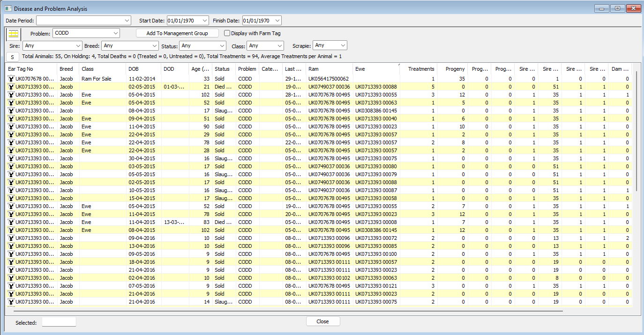Sort by Progeny column header
The width and height of the screenshot is (644, 335).
click(452, 69)
